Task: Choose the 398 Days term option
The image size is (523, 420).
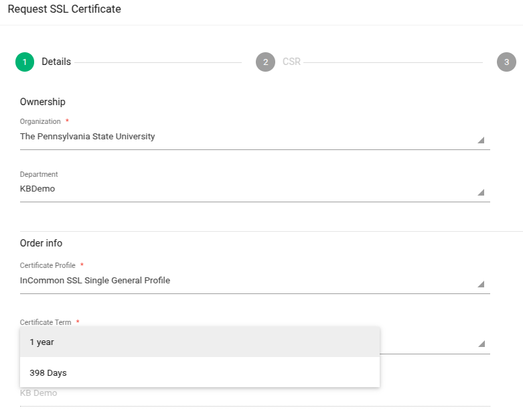Action: (x=200, y=372)
